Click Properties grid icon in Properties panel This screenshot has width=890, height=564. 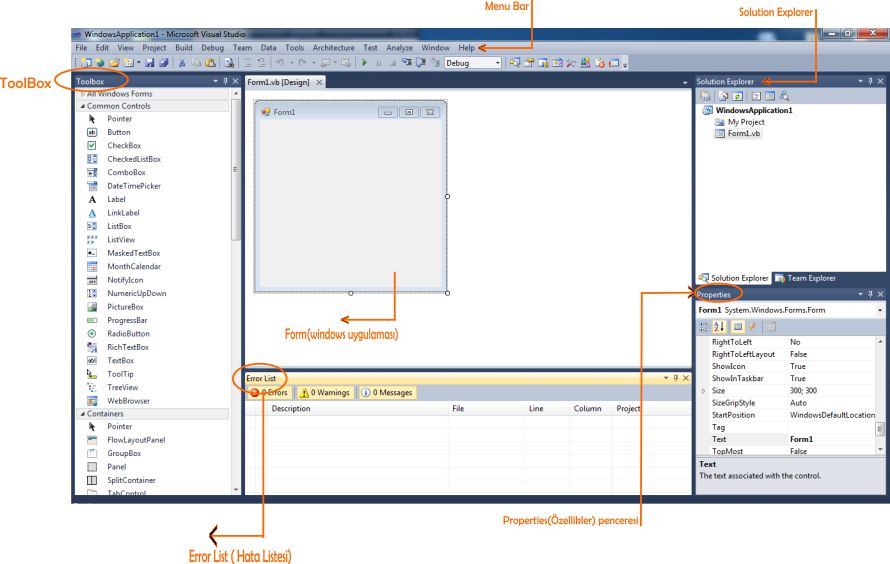click(x=737, y=326)
